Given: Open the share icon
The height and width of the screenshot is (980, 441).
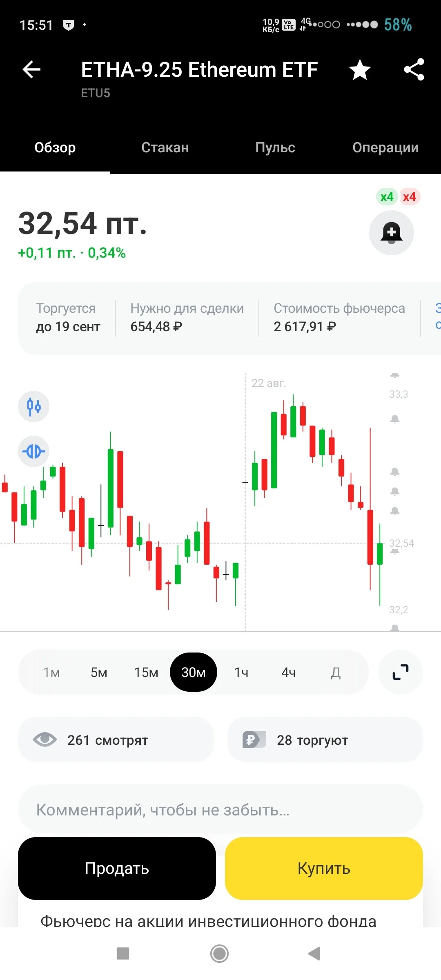Looking at the screenshot, I should pyautogui.click(x=414, y=69).
